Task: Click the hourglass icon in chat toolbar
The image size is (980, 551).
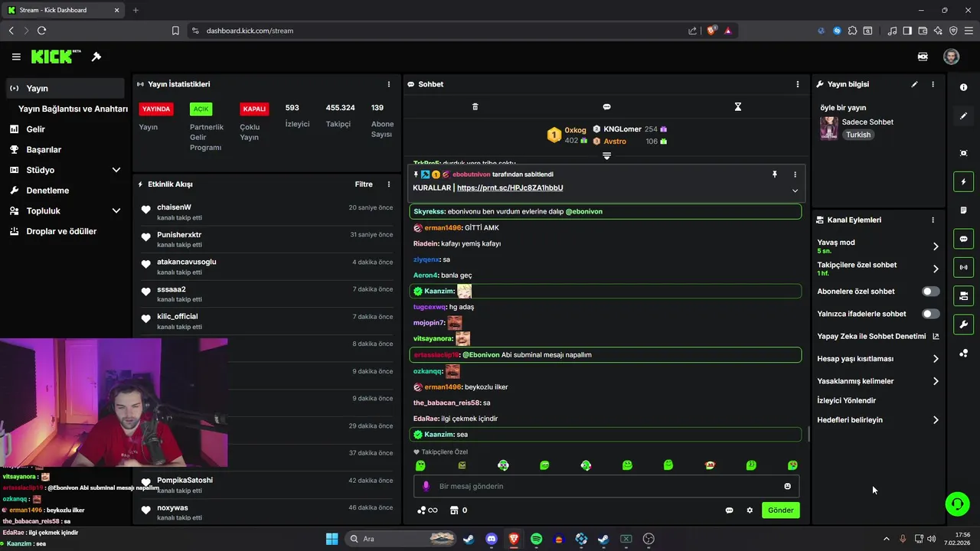Action: click(738, 106)
